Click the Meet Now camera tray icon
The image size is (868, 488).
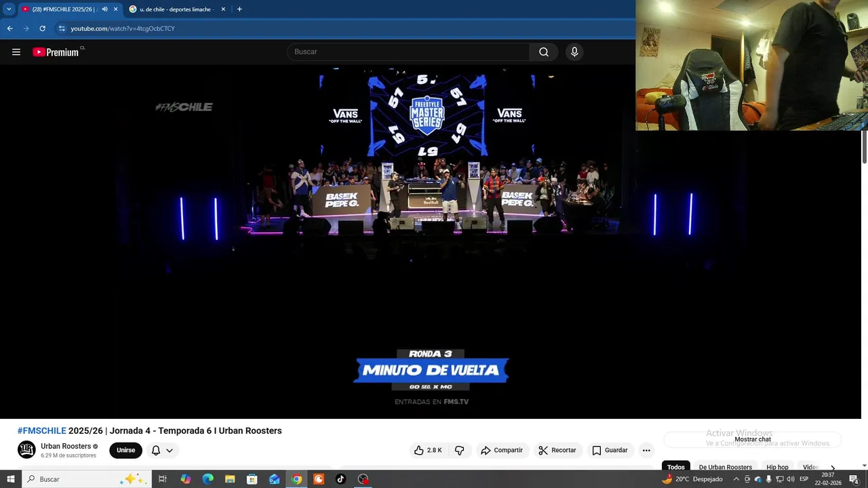click(747, 479)
